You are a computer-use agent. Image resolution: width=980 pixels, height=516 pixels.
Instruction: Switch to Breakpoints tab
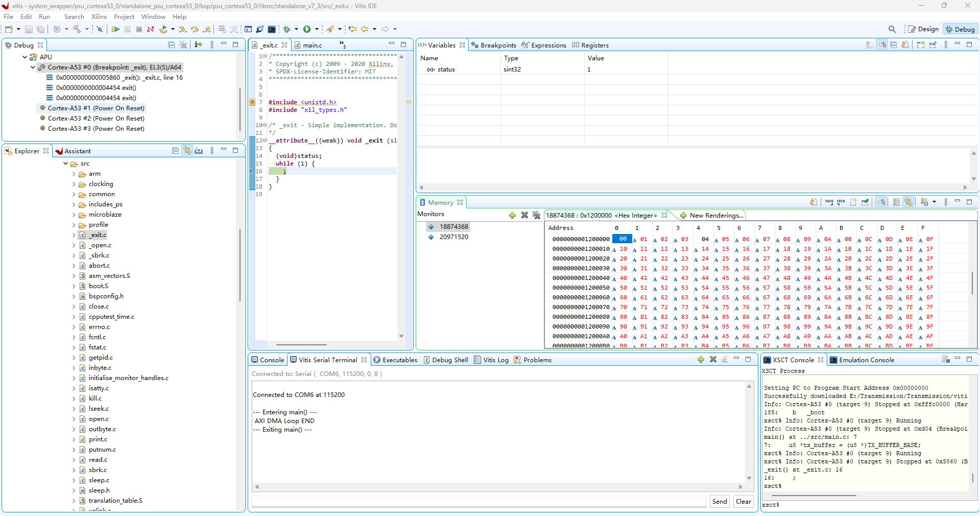click(494, 45)
